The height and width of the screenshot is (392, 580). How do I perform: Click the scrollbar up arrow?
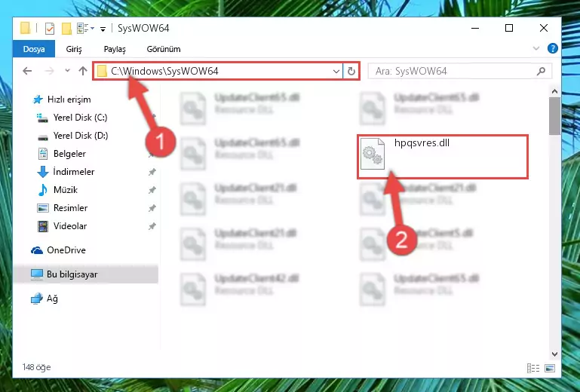(554, 91)
